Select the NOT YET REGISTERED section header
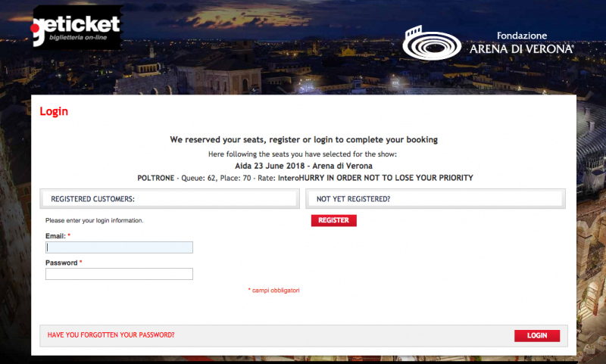The image size is (606, 364). pos(436,199)
